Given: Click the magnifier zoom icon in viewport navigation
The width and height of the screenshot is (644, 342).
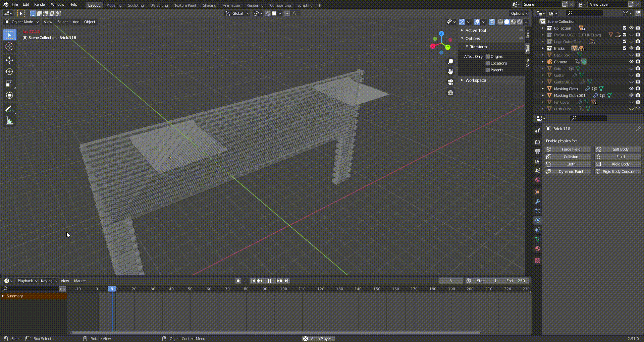Looking at the screenshot, I should click(x=450, y=61).
